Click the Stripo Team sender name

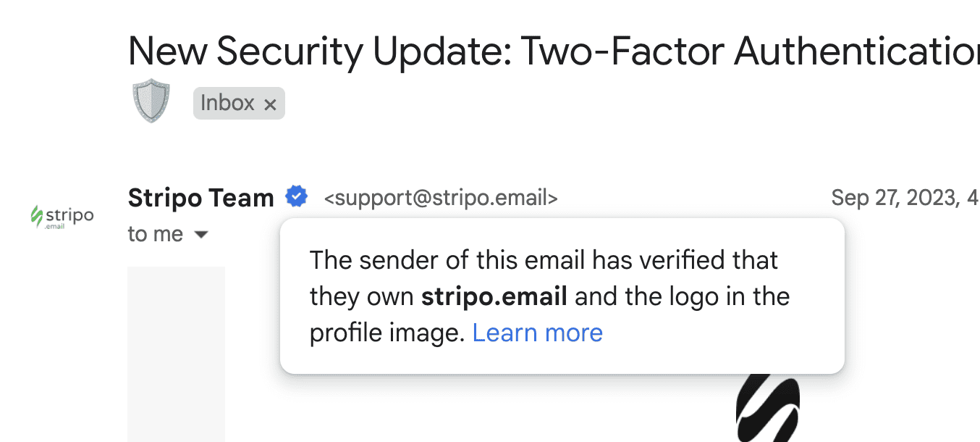(200, 197)
